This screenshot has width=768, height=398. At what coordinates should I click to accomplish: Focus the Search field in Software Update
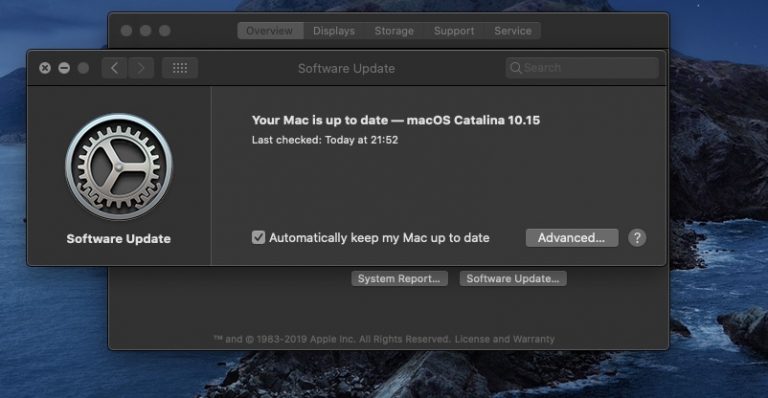pos(582,68)
